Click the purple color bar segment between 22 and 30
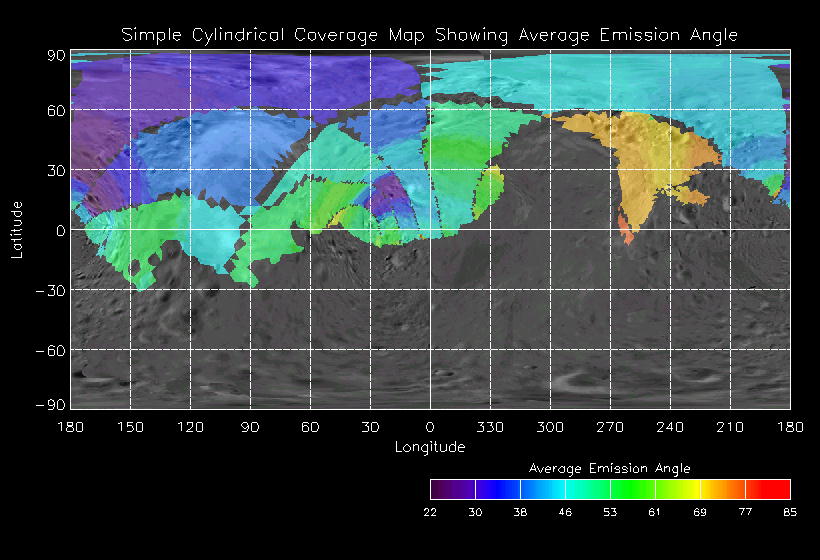This screenshot has height=560, width=820. click(453, 489)
